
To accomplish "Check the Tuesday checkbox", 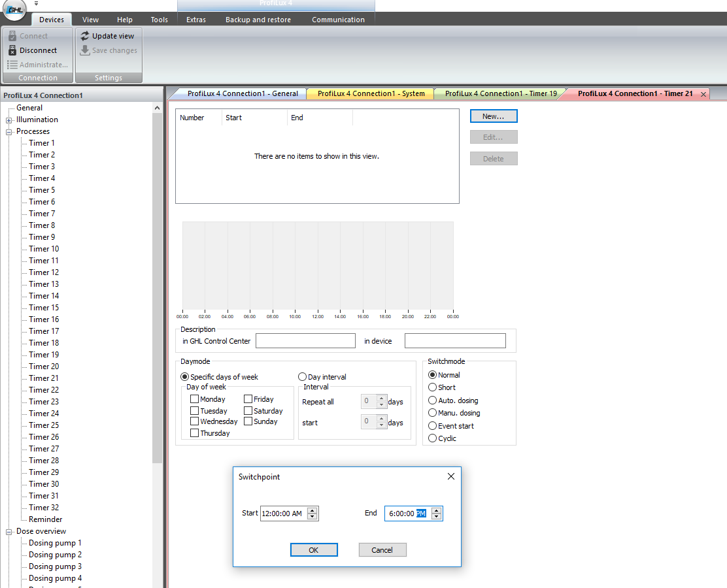I will [194, 410].
